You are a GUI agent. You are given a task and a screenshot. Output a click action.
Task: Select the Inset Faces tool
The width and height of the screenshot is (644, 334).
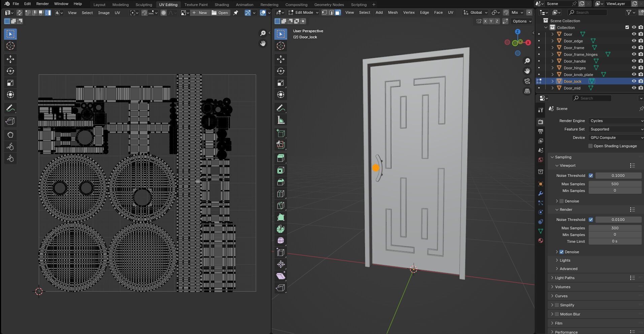point(281,170)
